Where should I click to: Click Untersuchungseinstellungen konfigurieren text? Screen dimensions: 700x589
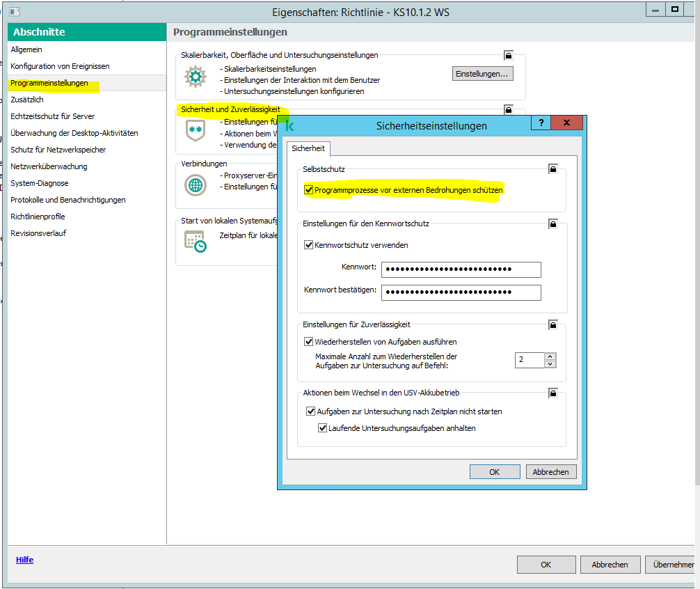click(292, 91)
